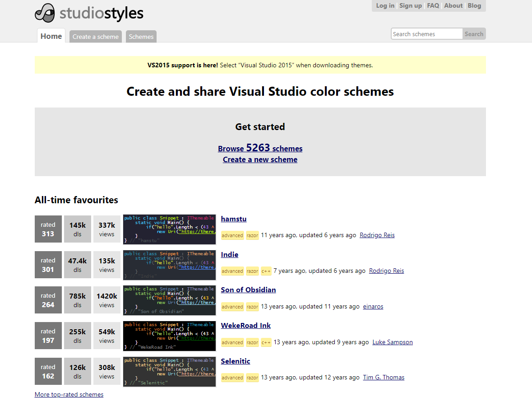
Task: Open the Indie scheme title
Action: pyautogui.click(x=230, y=255)
